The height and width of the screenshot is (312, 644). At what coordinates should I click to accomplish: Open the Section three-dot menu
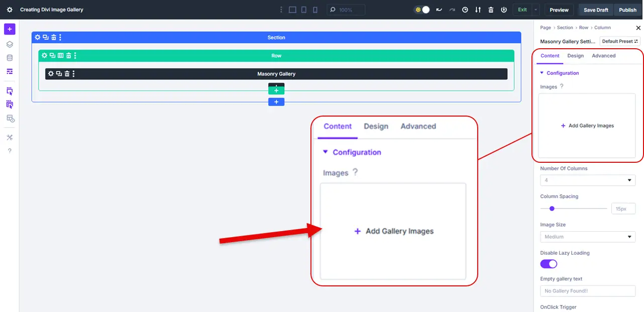(60, 37)
